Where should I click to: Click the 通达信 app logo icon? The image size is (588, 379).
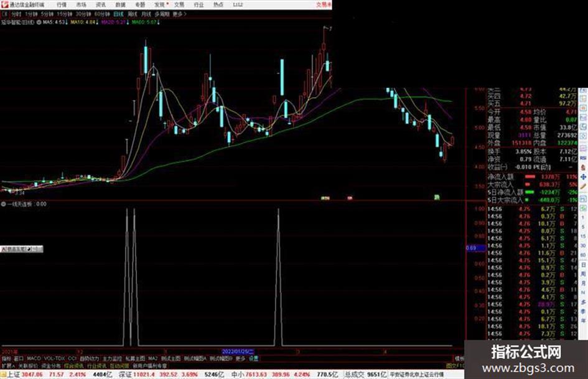pos(4,4)
